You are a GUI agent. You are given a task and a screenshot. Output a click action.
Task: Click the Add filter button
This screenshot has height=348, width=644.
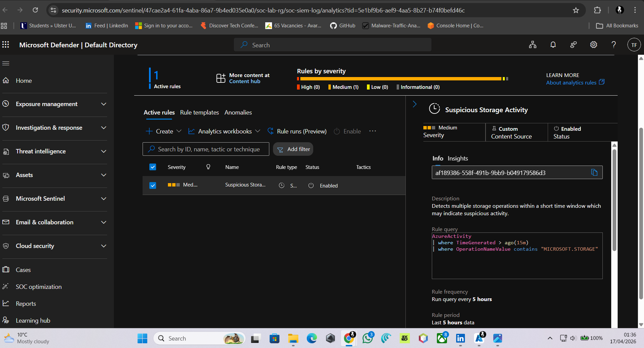(x=293, y=149)
